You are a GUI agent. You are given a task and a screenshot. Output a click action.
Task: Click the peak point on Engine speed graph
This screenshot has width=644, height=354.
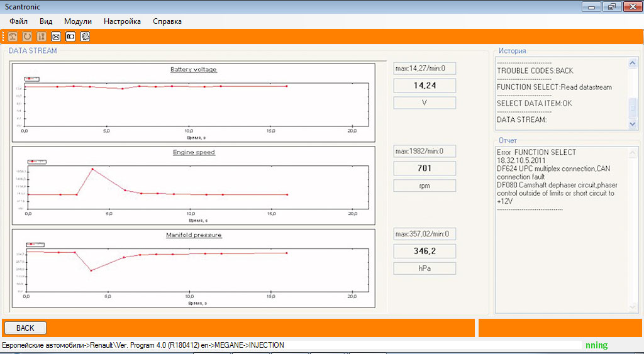click(x=92, y=169)
